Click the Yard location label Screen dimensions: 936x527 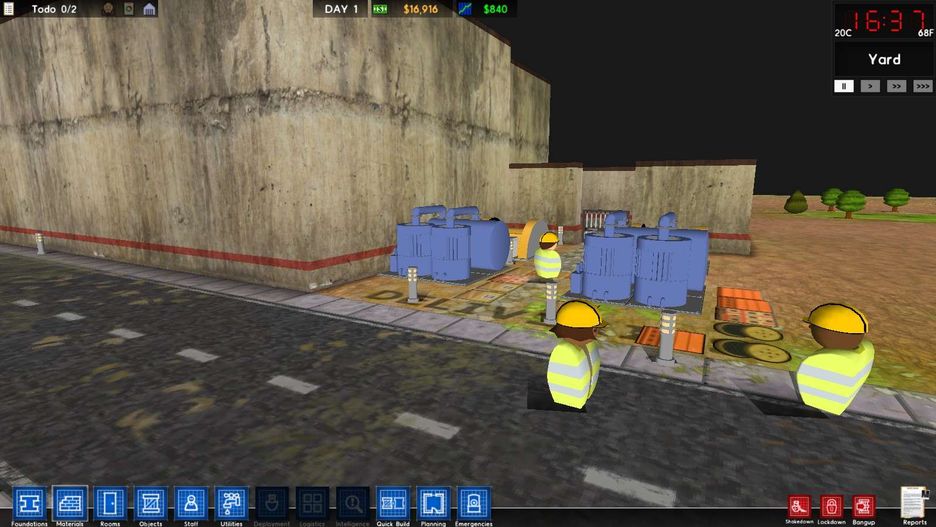point(884,59)
